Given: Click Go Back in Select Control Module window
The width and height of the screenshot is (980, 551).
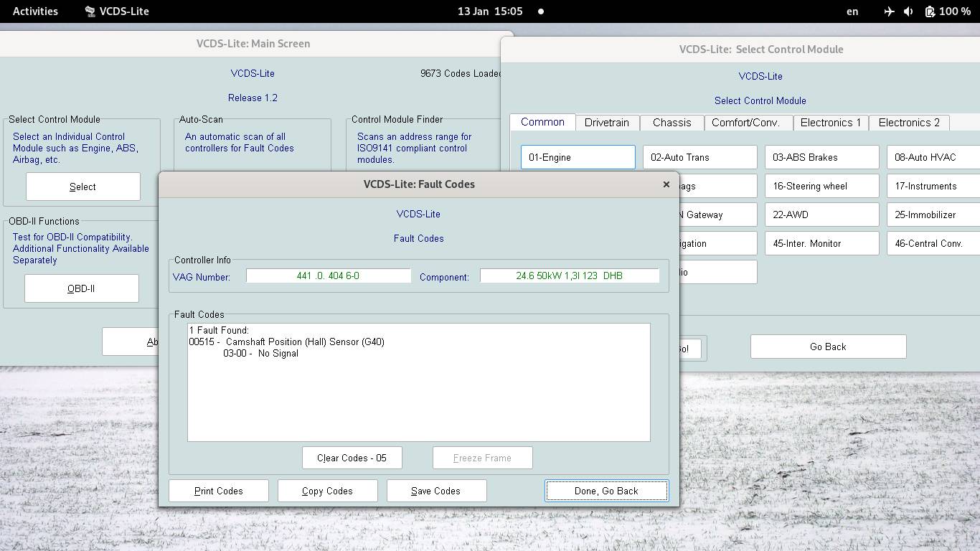Looking at the screenshot, I should click(828, 347).
